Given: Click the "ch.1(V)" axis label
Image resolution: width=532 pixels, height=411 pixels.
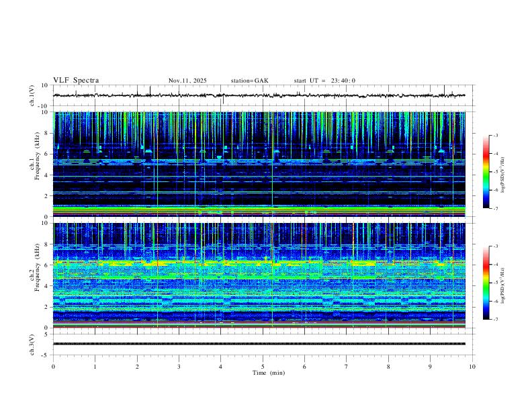Looking at the screenshot, I should click(32, 95).
